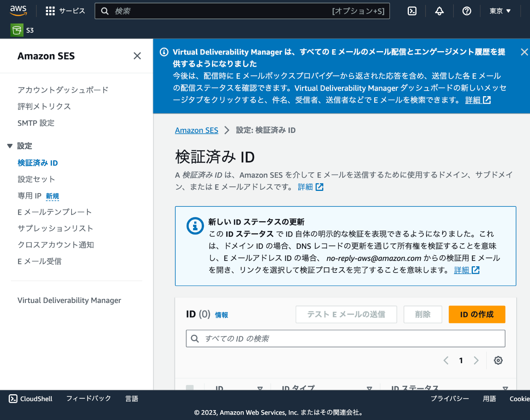This screenshot has width=530, height=420.
Task: Open サプレッションリスト in sidebar
Action: [55, 228]
